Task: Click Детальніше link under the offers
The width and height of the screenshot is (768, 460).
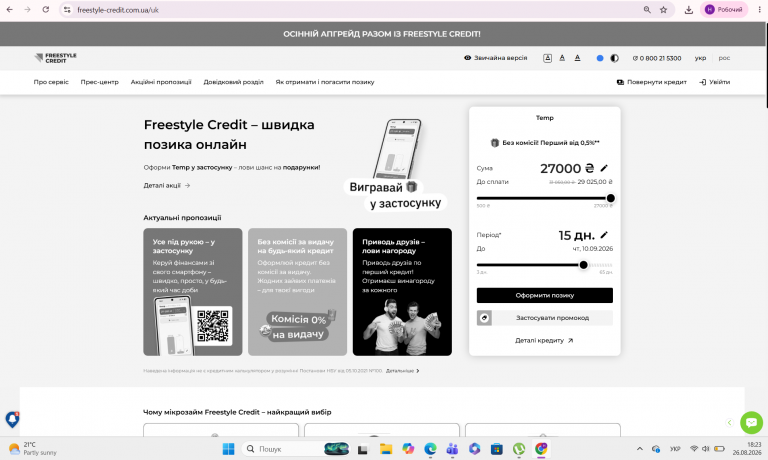Action: (402, 371)
